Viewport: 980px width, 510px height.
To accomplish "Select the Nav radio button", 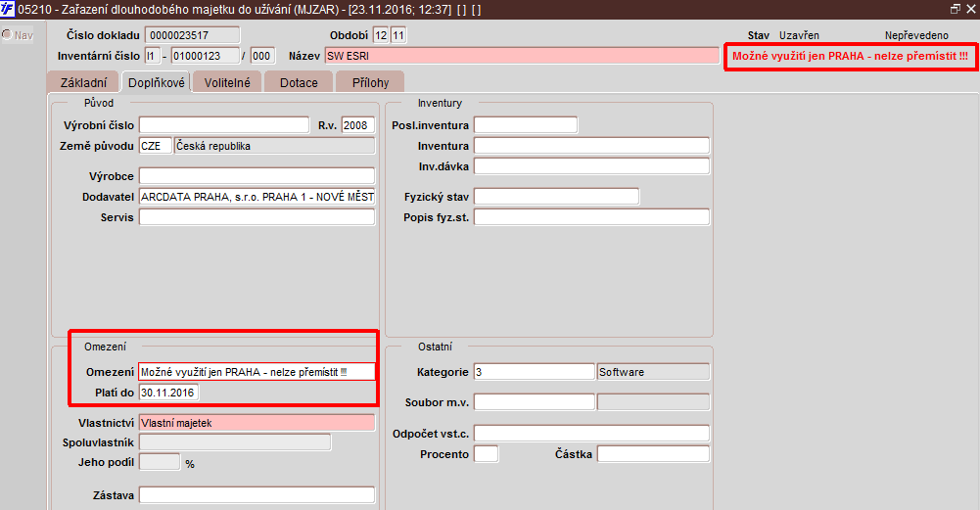I will click(x=7, y=35).
